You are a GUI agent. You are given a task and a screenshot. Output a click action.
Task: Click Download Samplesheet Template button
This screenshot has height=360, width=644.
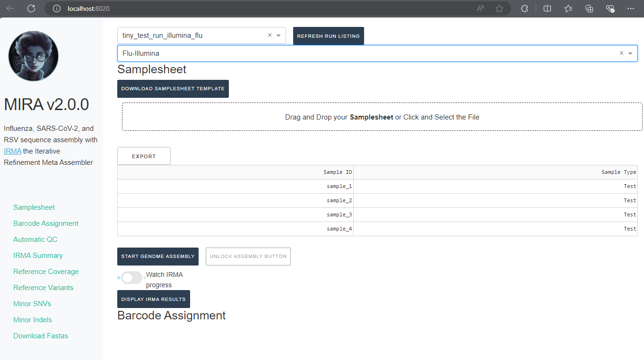point(173,89)
